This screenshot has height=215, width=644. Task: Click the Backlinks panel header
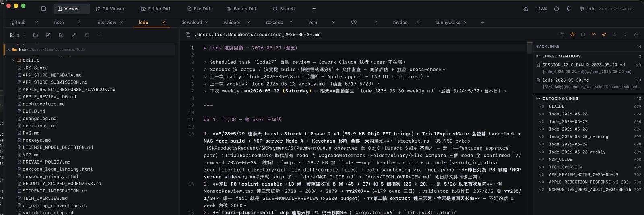(x=588, y=47)
